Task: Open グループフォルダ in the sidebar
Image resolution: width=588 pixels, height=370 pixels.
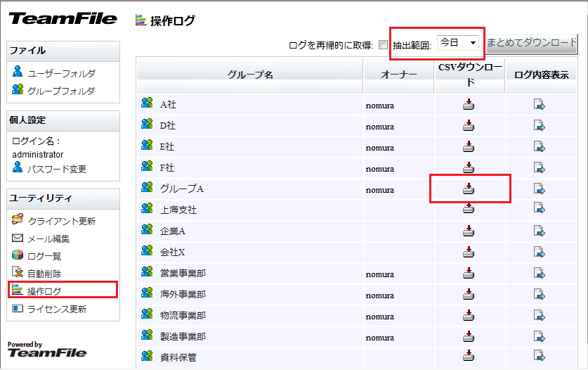Action: coord(61,91)
